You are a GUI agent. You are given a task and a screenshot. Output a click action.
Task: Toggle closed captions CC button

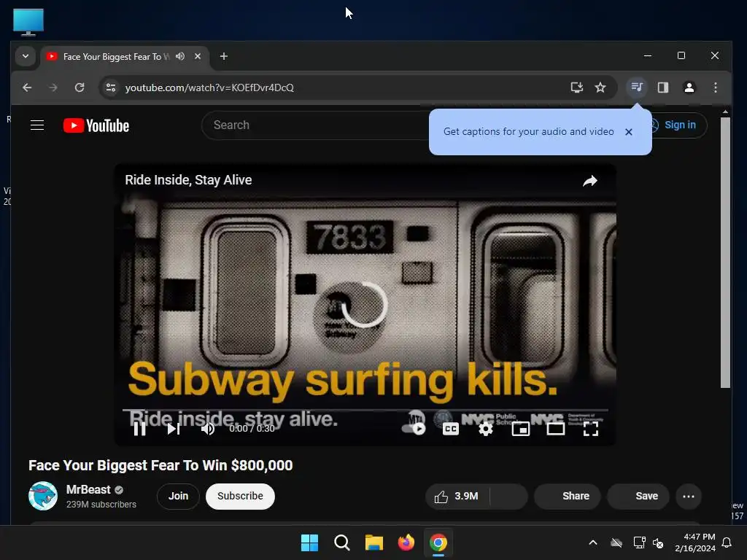450,429
